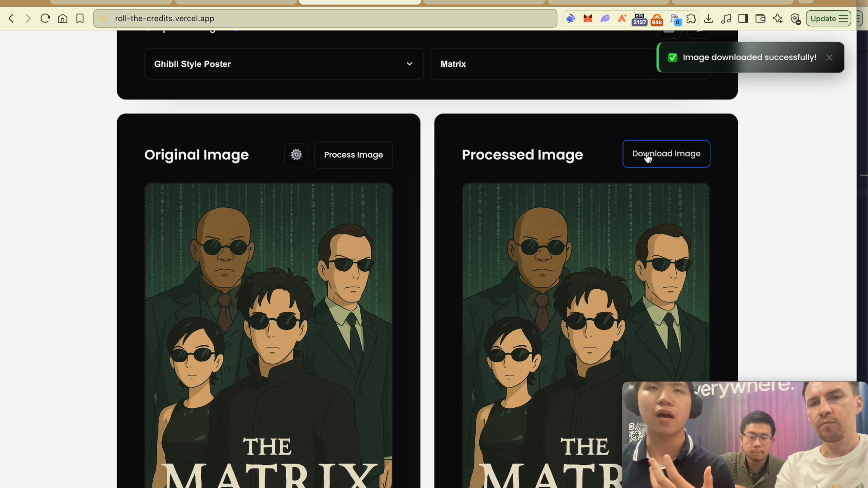
Task: Open the bitcoin 94k price extension
Action: 657,19
